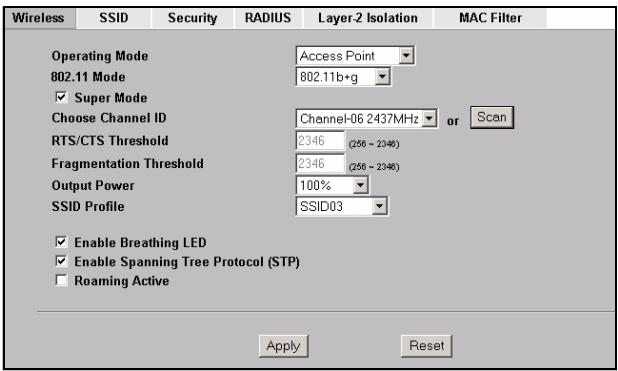Disable Spanning Tree Protocol (STP) checkbox
Viewport: 618px width, 371px height.
tap(61, 261)
